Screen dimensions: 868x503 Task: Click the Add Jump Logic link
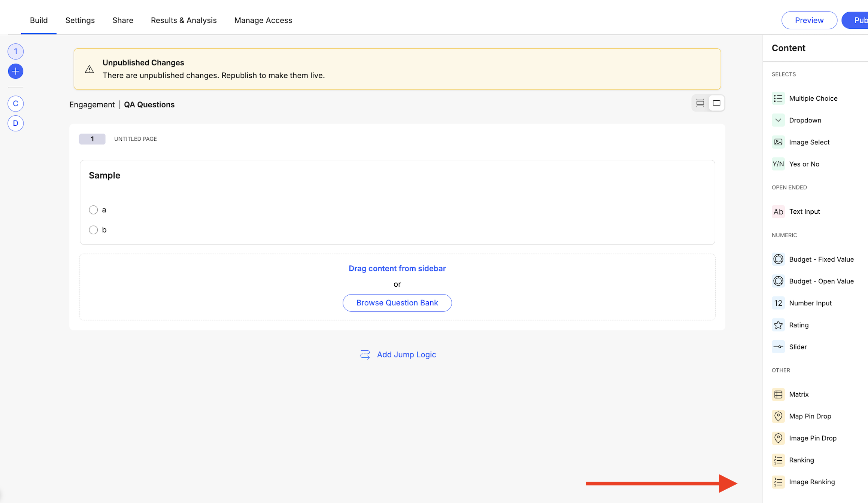click(x=406, y=354)
